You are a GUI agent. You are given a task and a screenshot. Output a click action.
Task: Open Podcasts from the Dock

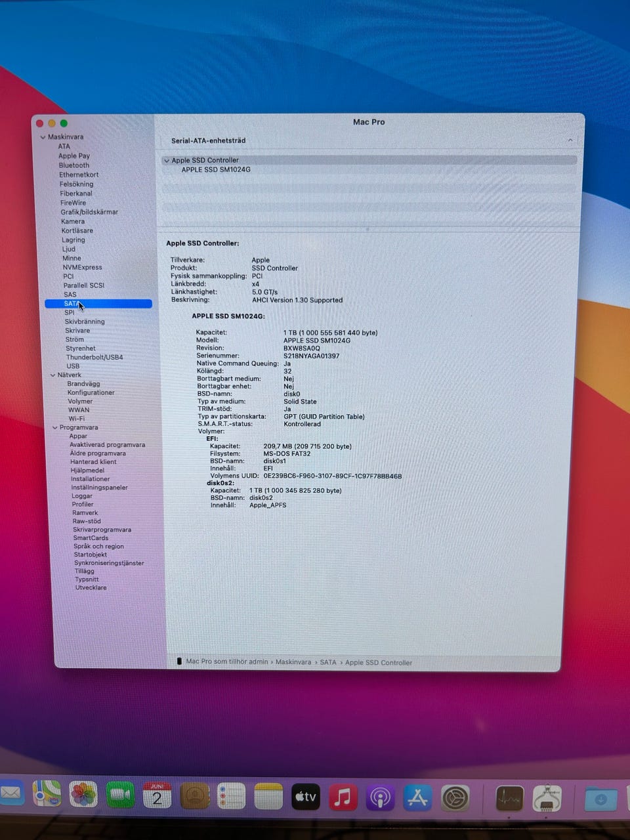(380, 797)
